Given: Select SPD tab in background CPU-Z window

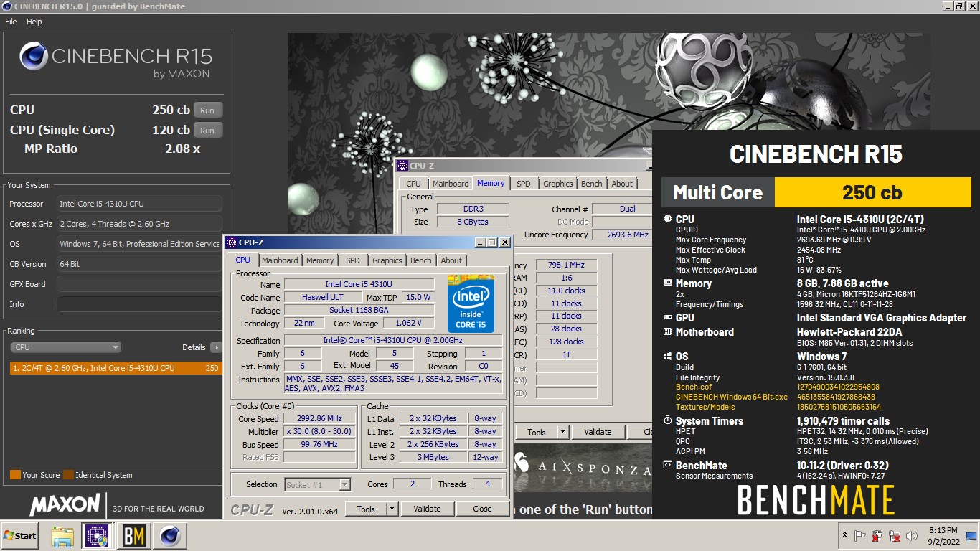Looking at the screenshot, I should coord(524,184).
